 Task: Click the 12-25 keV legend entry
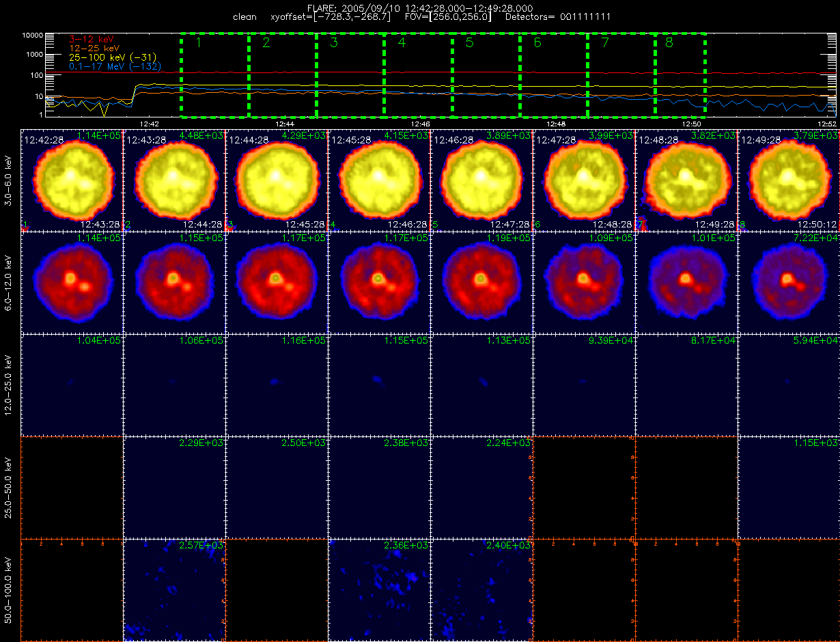pyautogui.click(x=94, y=49)
